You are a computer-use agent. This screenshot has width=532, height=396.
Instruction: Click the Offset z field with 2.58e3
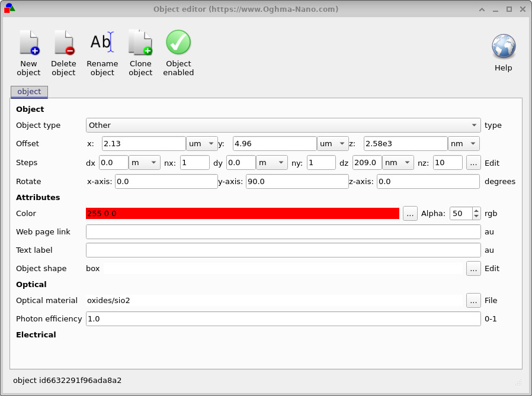click(406, 143)
